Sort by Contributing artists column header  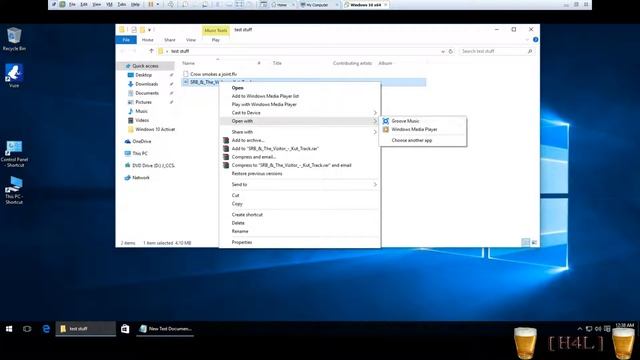click(352, 63)
